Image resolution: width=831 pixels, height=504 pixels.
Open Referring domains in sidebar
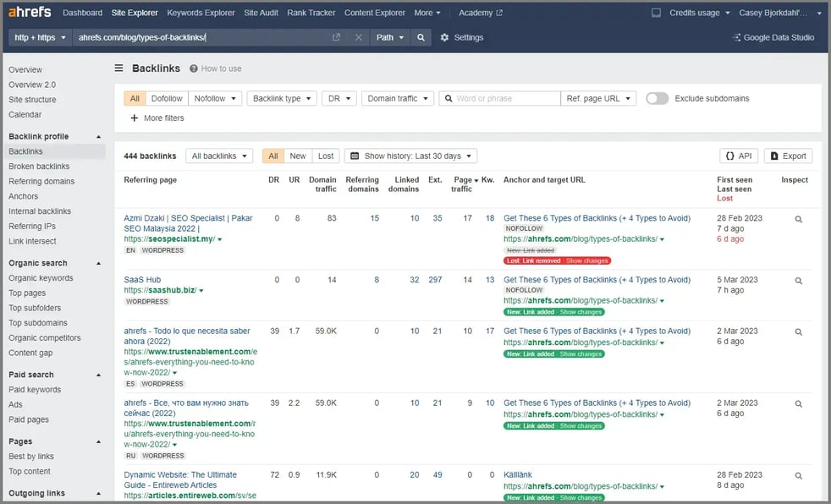(x=41, y=182)
